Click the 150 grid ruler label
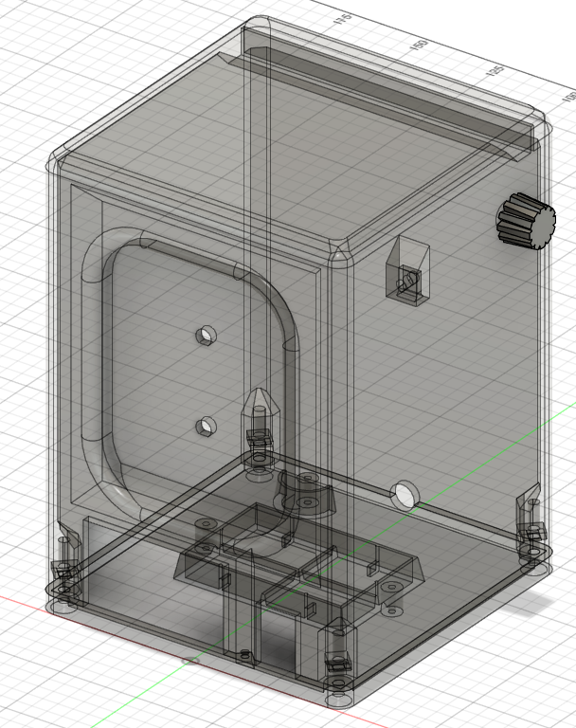This screenshot has width=576, height=728. pyautogui.click(x=419, y=45)
